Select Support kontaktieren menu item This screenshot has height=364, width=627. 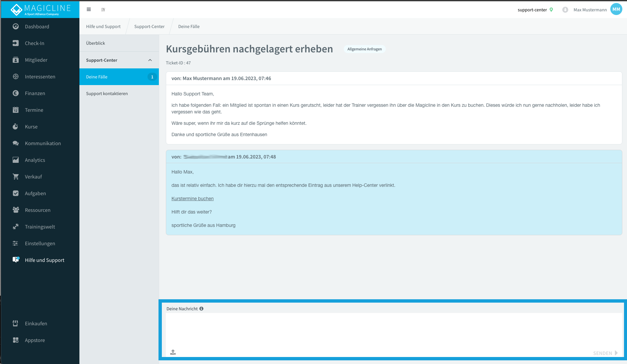(x=107, y=93)
